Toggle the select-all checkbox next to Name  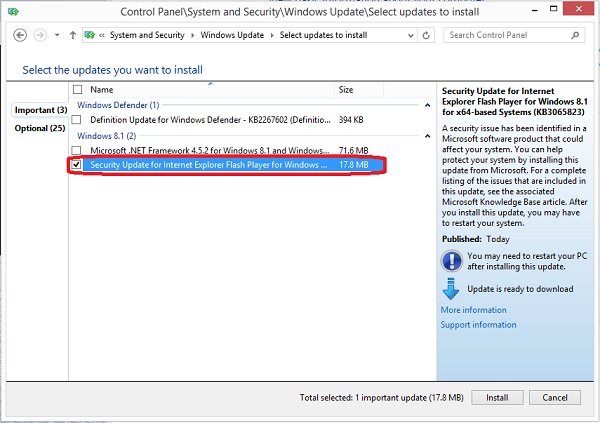pyautogui.click(x=77, y=90)
